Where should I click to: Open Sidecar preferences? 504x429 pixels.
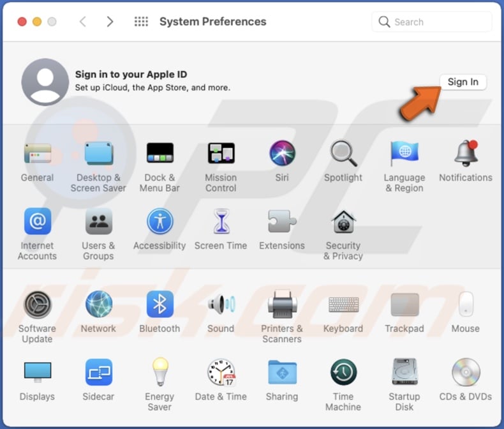click(x=98, y=372)
